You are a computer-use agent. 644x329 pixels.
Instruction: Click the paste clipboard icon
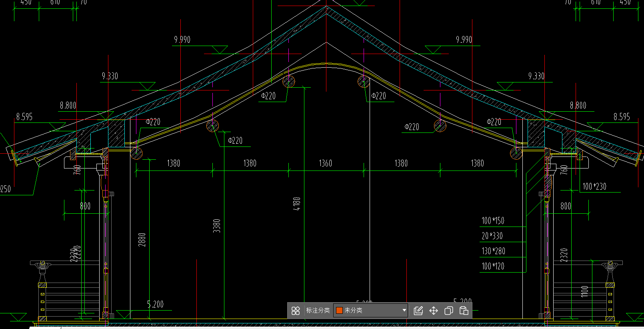pyautogui.click(x=464, y=311)
